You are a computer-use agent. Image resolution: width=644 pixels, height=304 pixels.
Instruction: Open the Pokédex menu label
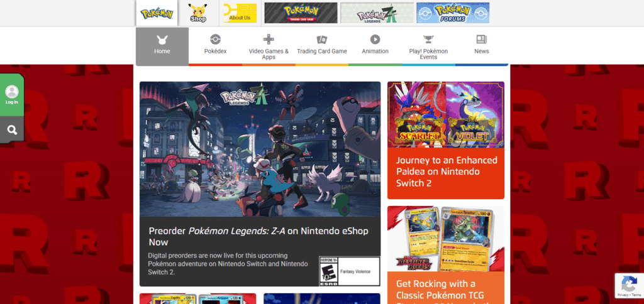click(215, 52)
